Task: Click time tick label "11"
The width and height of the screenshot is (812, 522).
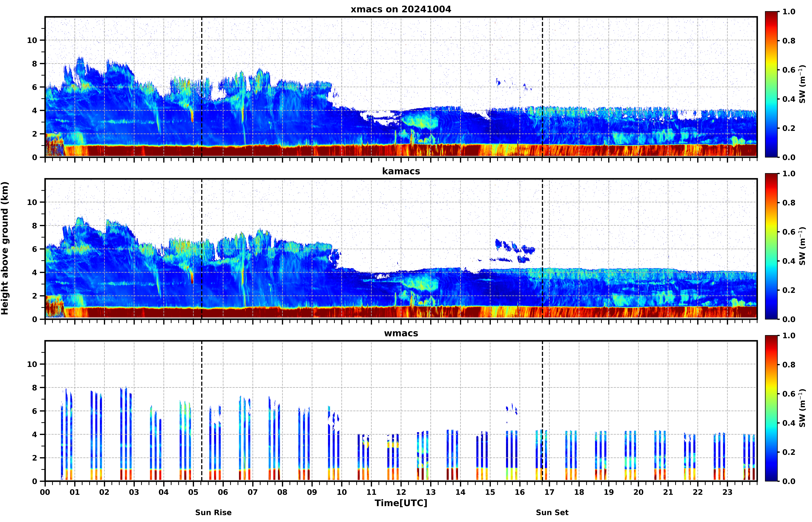Action: pos(371,492)
